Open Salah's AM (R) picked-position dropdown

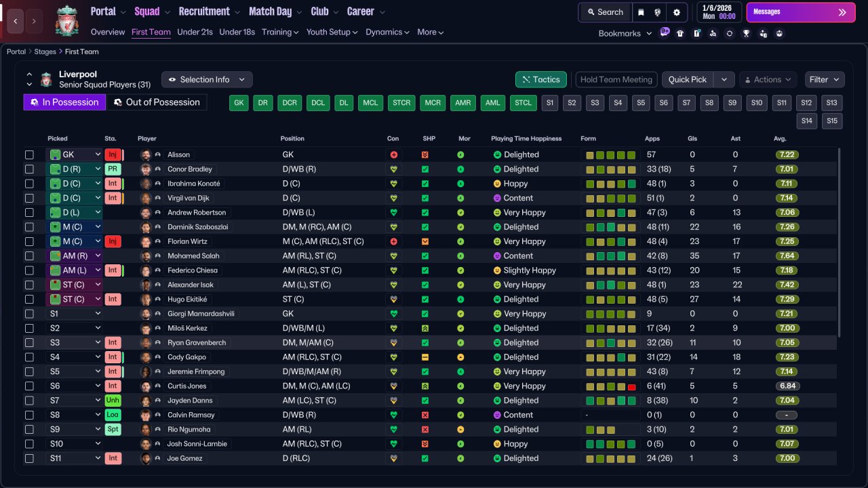coord(74,256)
